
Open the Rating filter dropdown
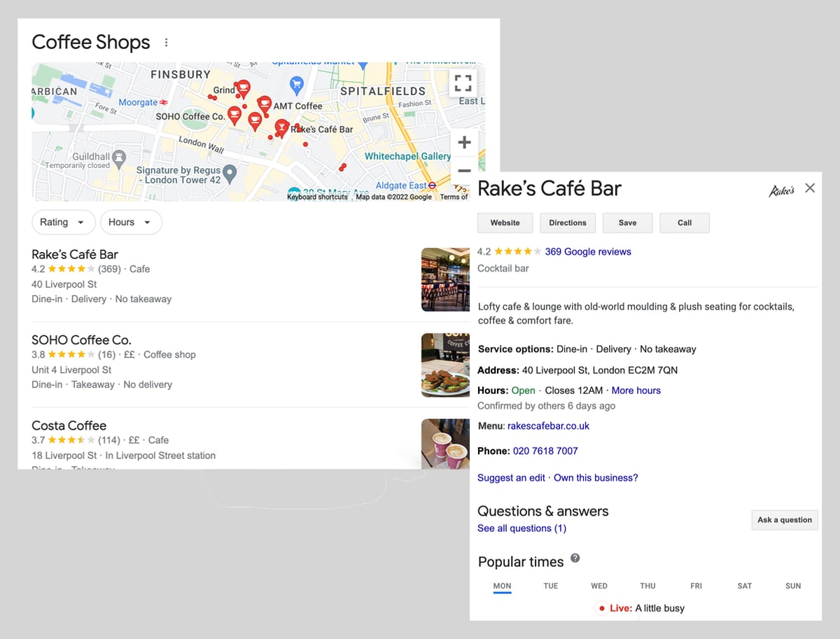(62, 222)
